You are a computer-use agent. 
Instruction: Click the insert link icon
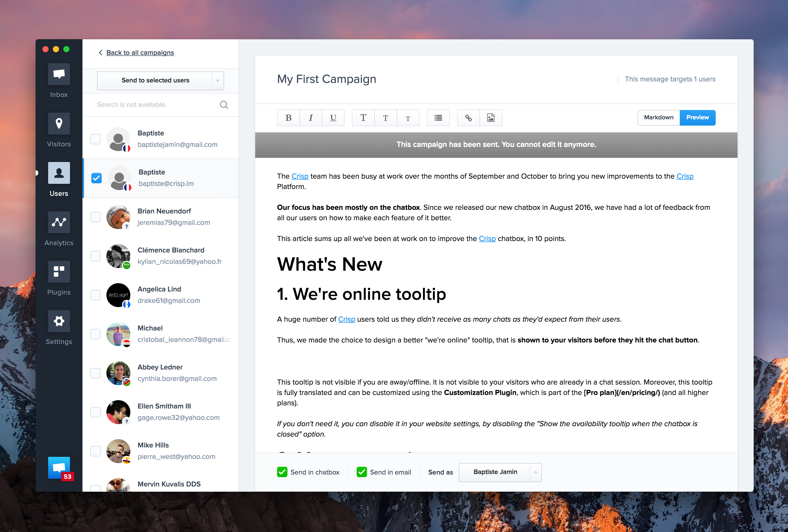click(468, 118)
